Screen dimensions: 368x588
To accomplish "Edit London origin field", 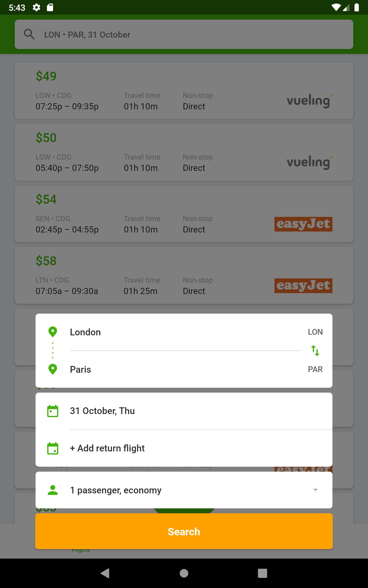I will pyautogui.click(x=184, y=332).
